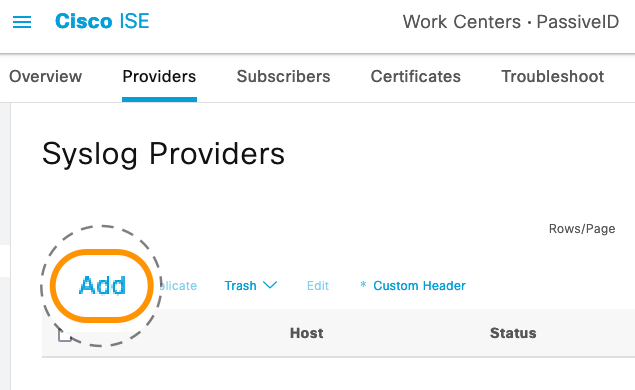
Task: Open the hamburger navigation menu
Action: (x=22, y=22)
